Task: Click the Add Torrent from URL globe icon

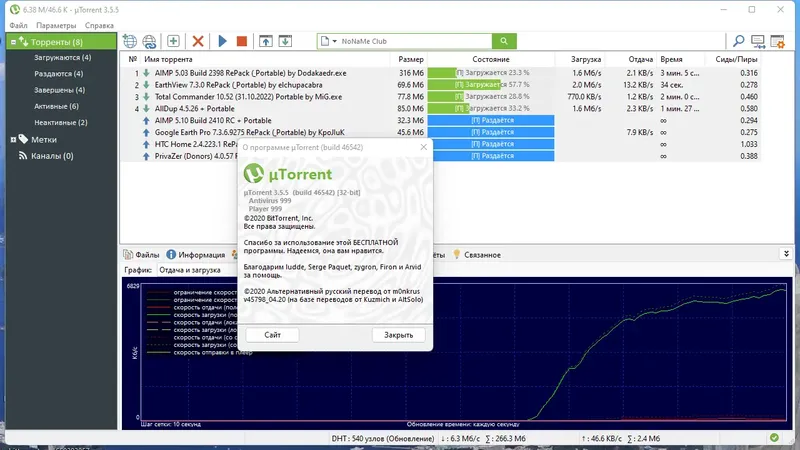Action: 130,41
